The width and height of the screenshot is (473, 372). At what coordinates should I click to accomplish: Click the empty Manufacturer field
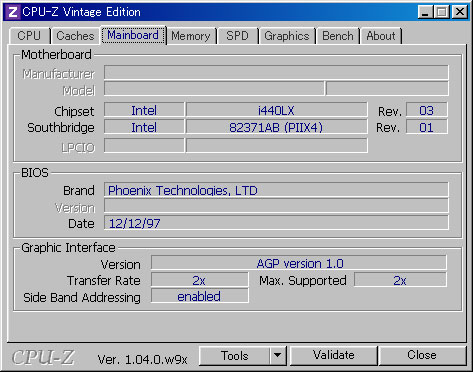(x=276, y=72)
